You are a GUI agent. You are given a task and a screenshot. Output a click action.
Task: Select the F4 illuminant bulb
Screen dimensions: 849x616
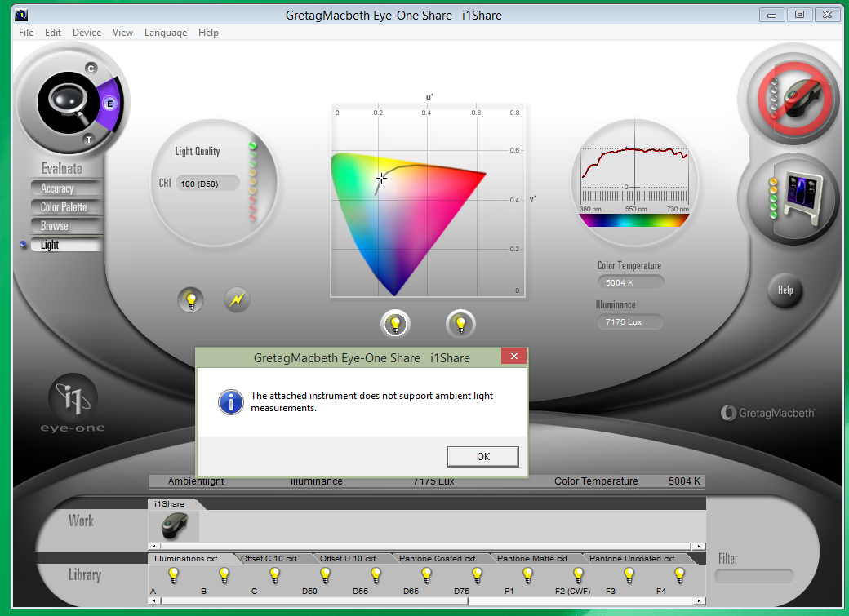(679, 575)
